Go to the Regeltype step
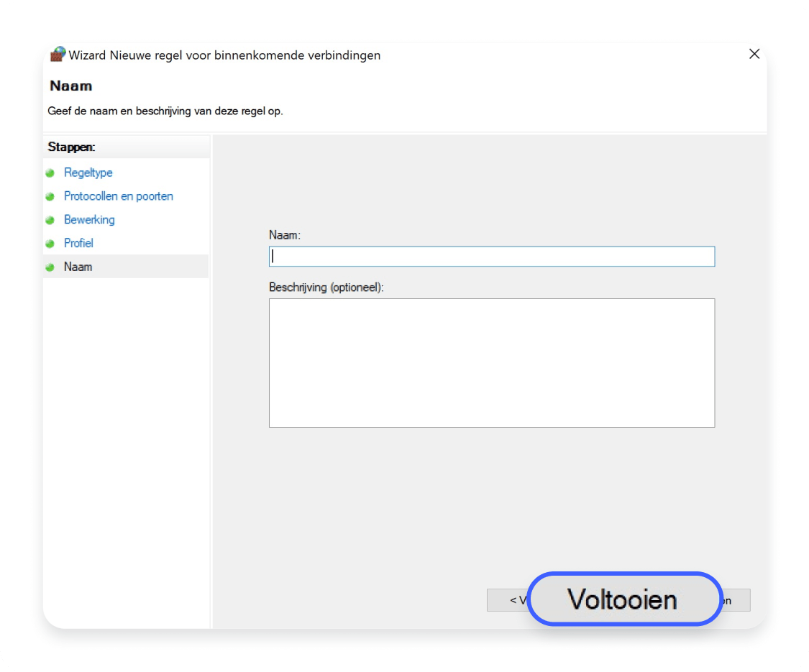 (88, 172)
